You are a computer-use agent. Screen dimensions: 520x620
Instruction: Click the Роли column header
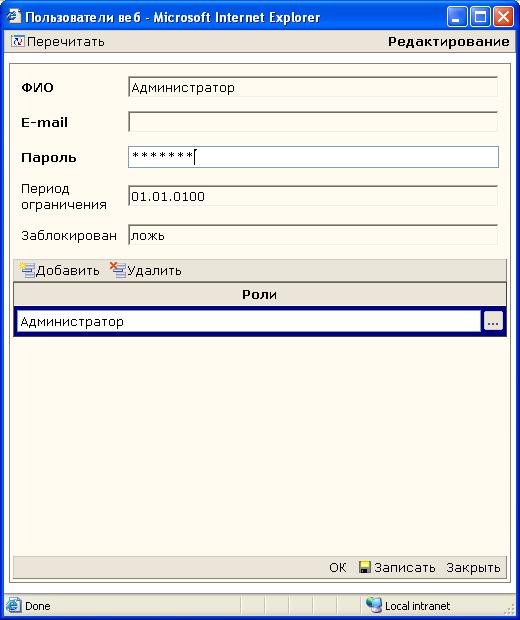259,294
